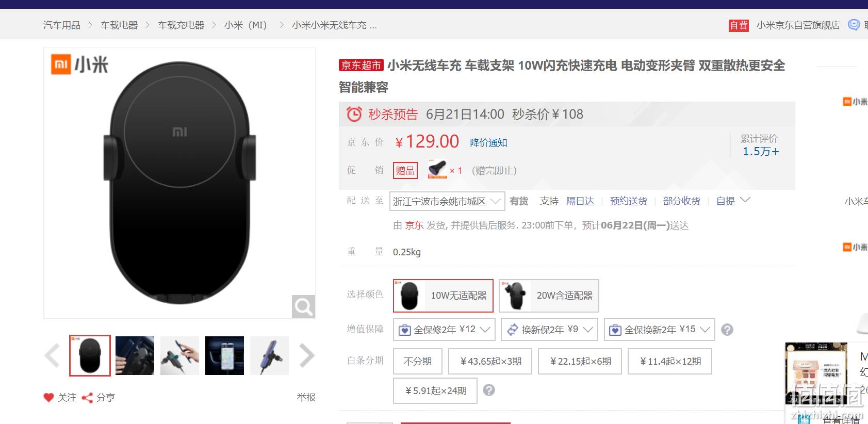Click the help icon beside 全保换新2年

(x=727, y=330)
